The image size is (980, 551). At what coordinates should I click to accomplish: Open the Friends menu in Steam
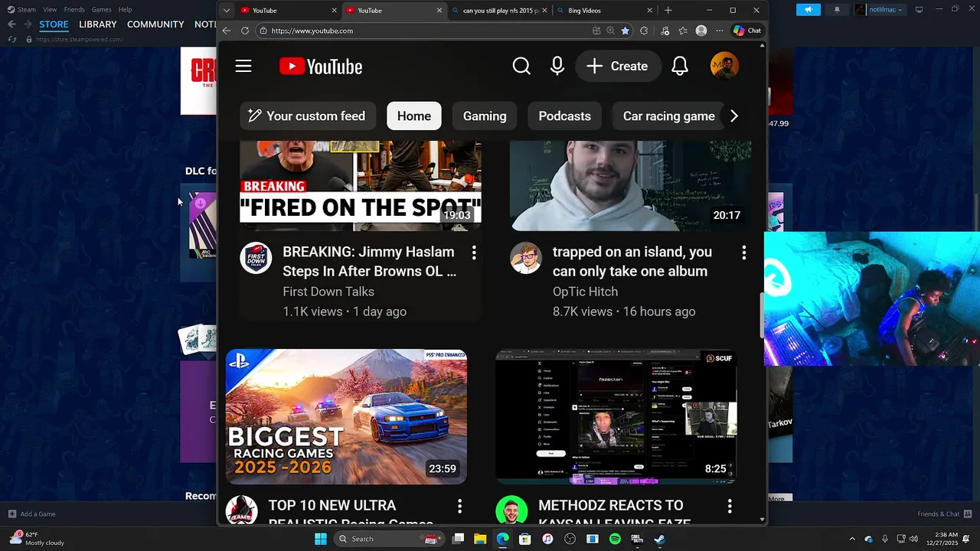[x=74, y=9]
